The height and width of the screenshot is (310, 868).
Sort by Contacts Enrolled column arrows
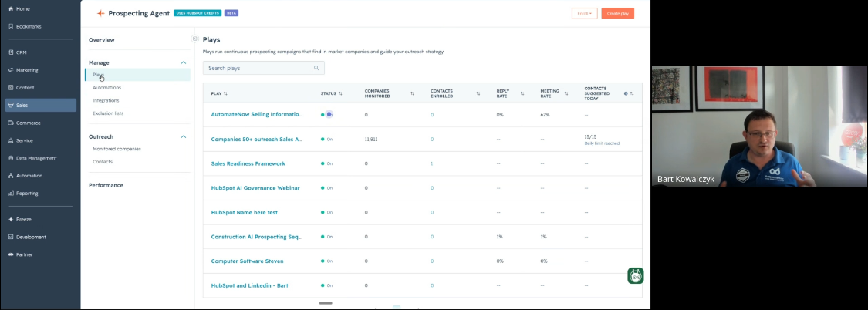point(478,93)
